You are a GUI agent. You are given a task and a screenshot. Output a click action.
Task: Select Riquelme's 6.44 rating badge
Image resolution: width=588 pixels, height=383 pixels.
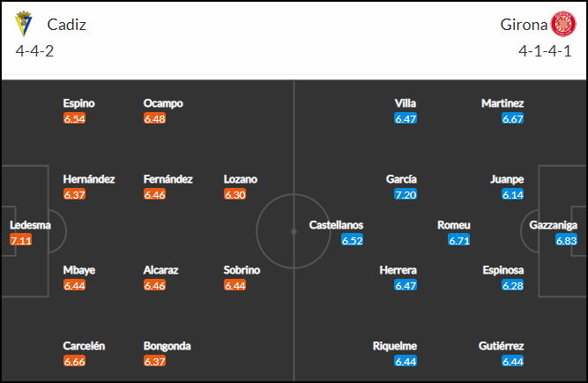click(x=406, y=361)
